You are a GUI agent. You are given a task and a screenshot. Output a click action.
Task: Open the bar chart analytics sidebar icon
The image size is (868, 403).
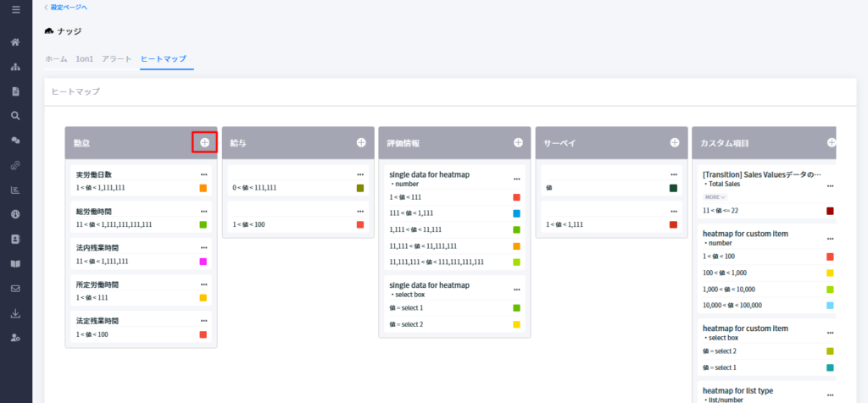[15, 190]
